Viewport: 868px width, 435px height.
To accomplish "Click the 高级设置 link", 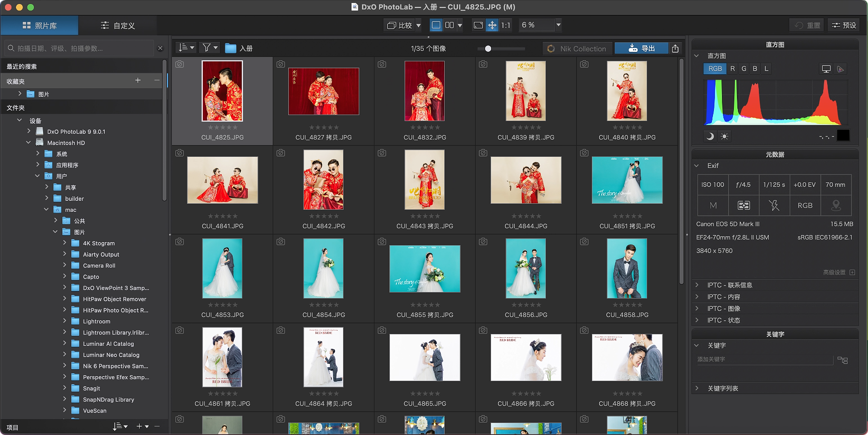I will pyautogui.click(x=834, y=273).
